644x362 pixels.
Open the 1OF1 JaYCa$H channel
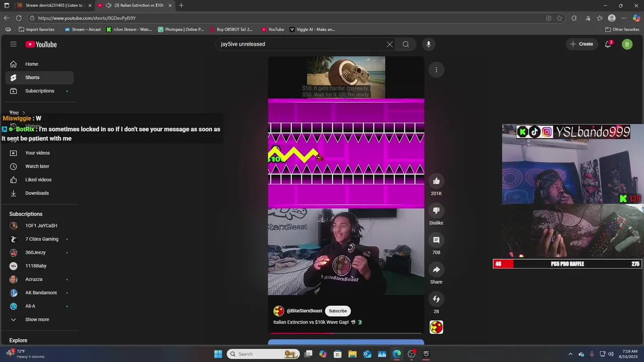click(x=39, y=226)
